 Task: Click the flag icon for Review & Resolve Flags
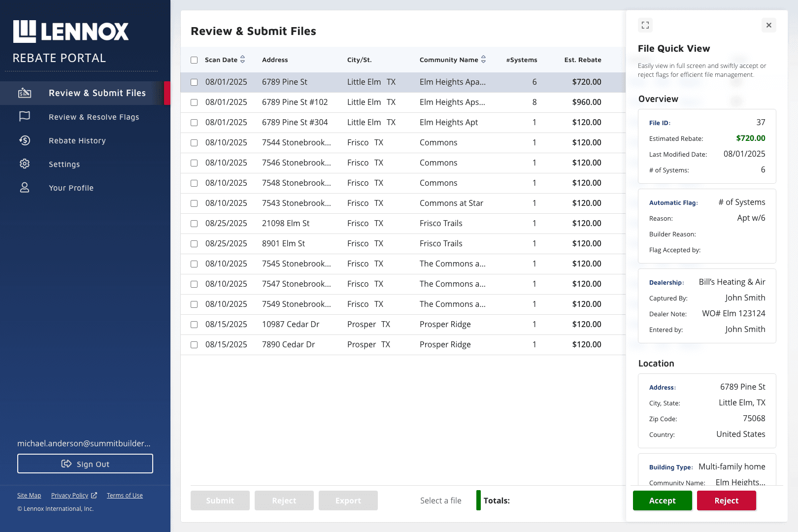pos(25,116)
